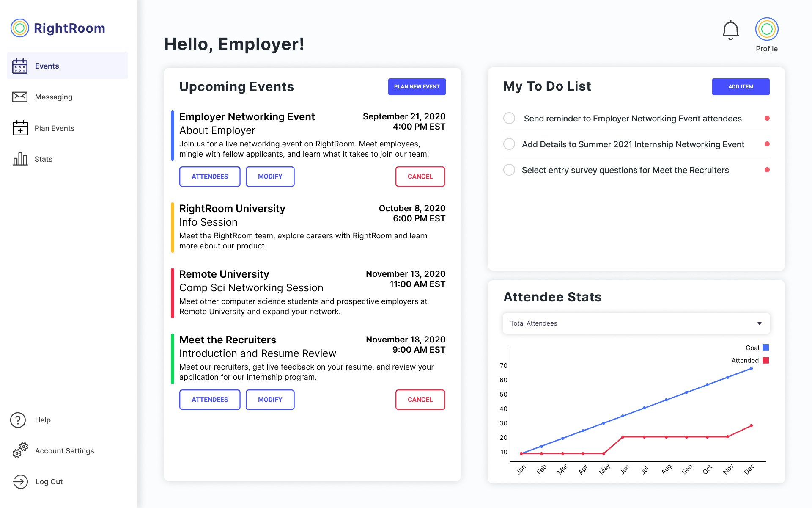The width and height of the screenshot is (812, 508).
Task: Open Messaging via the envelope icon
Action: (20, 97)
